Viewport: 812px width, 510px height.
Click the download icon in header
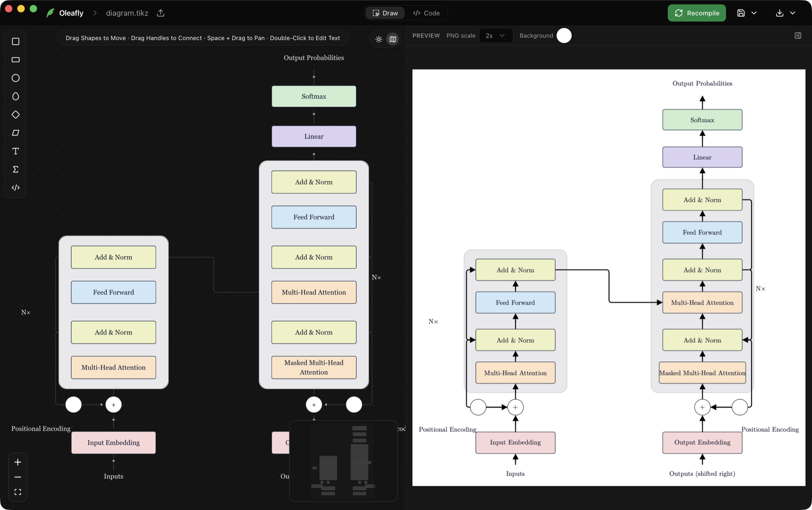780,13
